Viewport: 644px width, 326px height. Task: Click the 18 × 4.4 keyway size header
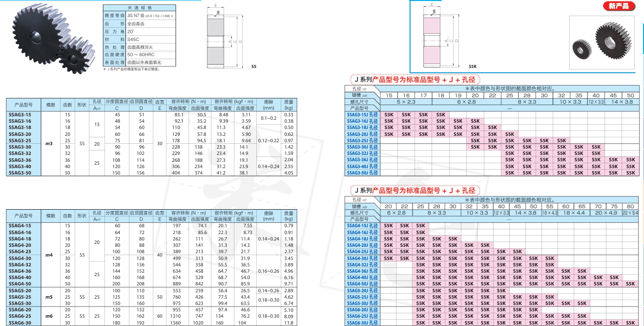click(574, 213)
